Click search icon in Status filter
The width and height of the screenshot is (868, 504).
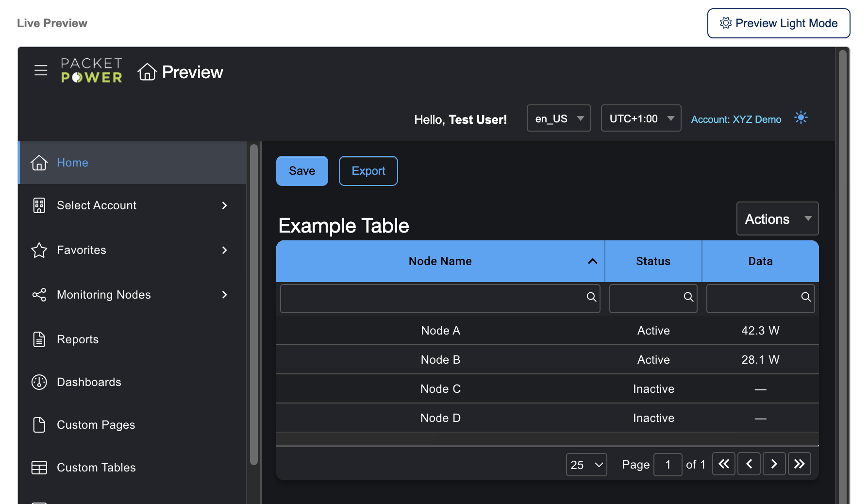tap(688, 297)
